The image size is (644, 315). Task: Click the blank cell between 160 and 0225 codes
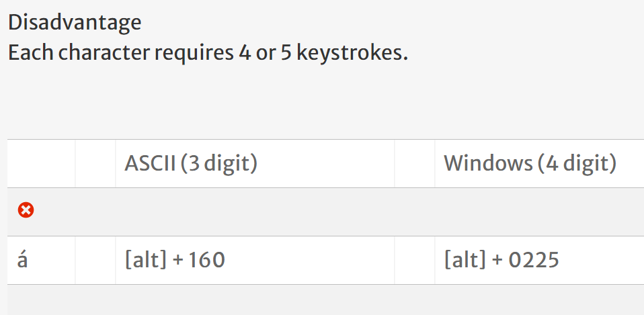pos(415,260)
